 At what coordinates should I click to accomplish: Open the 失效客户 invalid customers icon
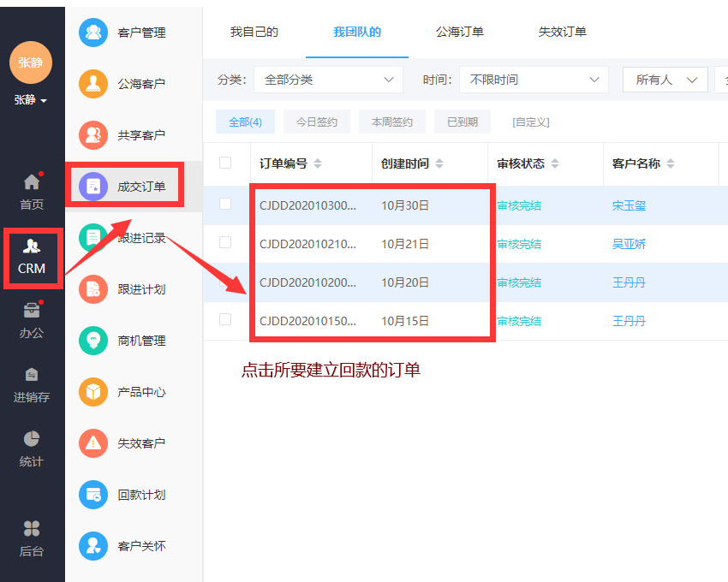pyautogui.click(x=93, y=443)
